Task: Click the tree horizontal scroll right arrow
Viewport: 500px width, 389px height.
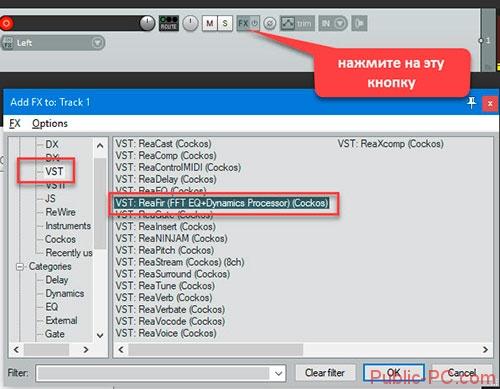Action: (86, 350)
